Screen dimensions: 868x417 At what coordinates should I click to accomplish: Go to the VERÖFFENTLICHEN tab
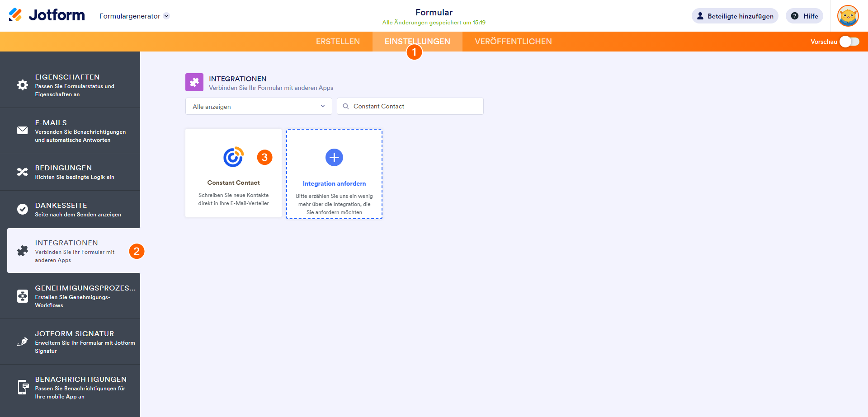(513, 42)
